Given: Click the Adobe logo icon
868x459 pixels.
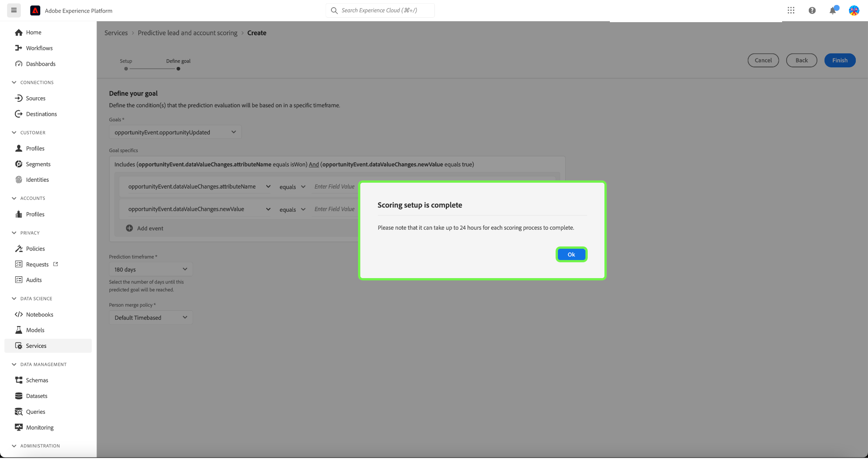Looking at the screenshot, I should point(35,10).
